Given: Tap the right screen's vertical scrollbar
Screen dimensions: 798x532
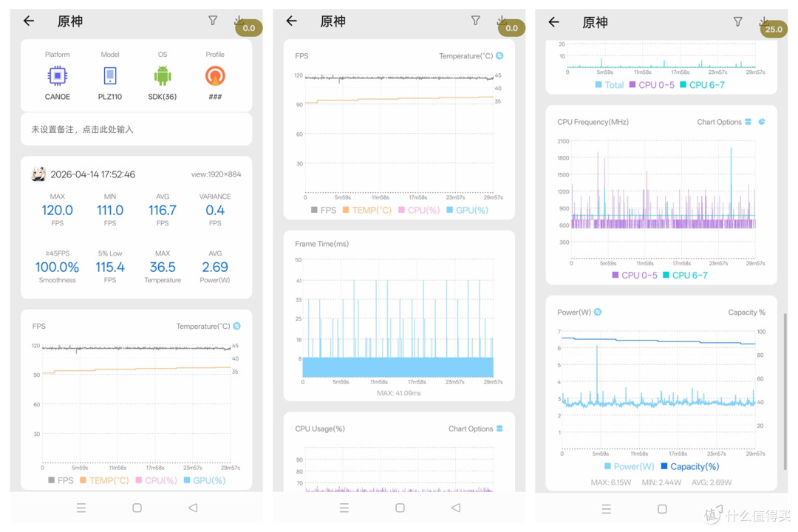Looking at the screenshot, I should click(785, 392).
